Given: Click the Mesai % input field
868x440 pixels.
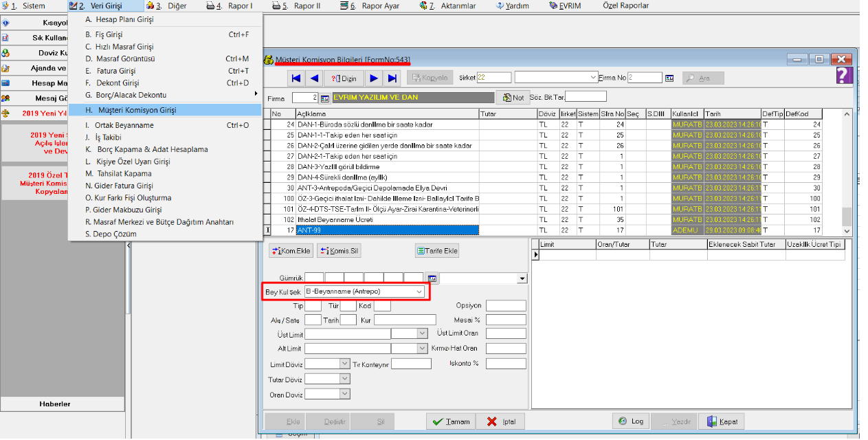Looking at the screenshot, I should point(506,320).
